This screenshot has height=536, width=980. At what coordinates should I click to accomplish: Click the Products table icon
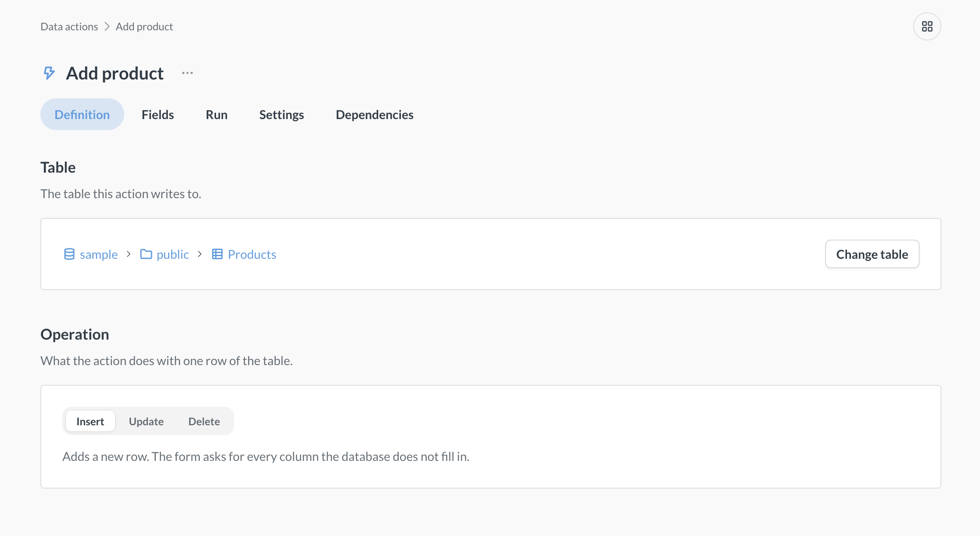(x=217, y=254)
